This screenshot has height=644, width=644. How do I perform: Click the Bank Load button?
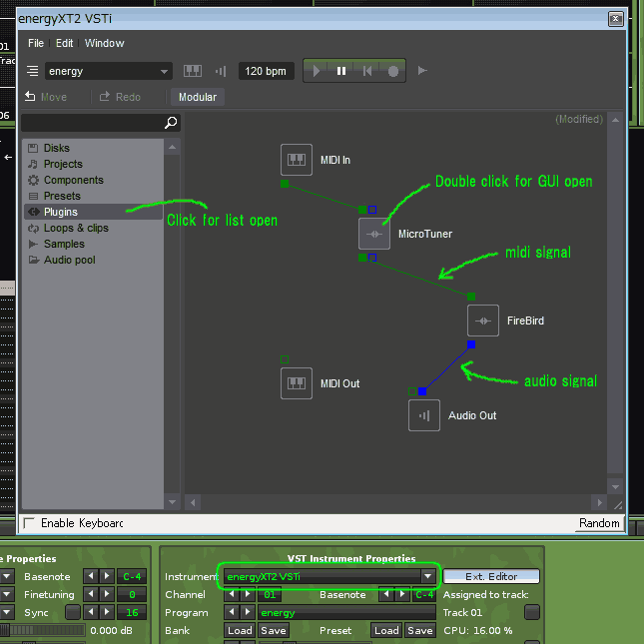click(x=240, y=630)
